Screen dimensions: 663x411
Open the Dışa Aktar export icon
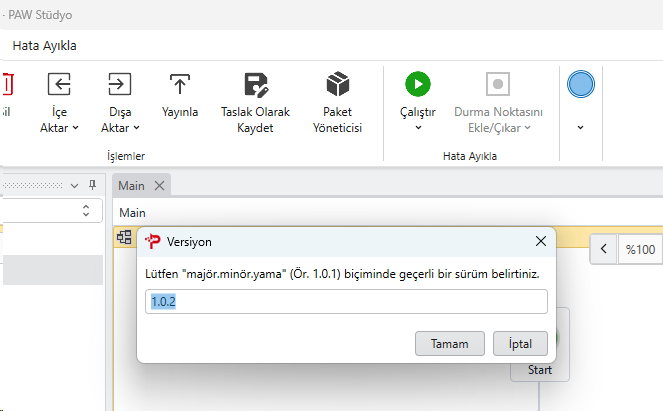120,84
